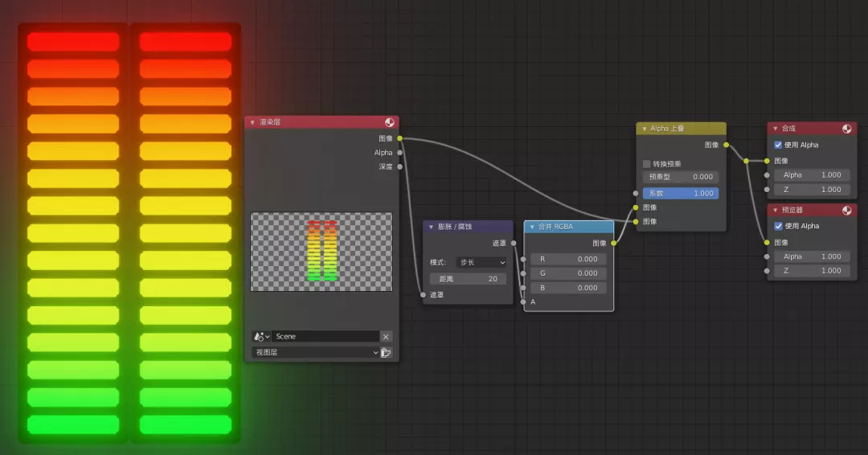This screenshot has height=455, width=868.
Task: Open the 模式 dropdown showing 步长
Action: pos(481,262)
